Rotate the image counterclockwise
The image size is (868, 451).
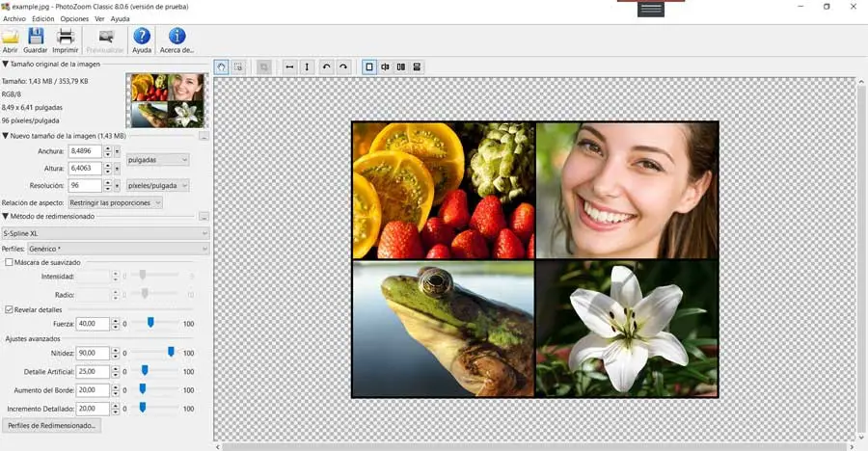[x=326, y=66]
